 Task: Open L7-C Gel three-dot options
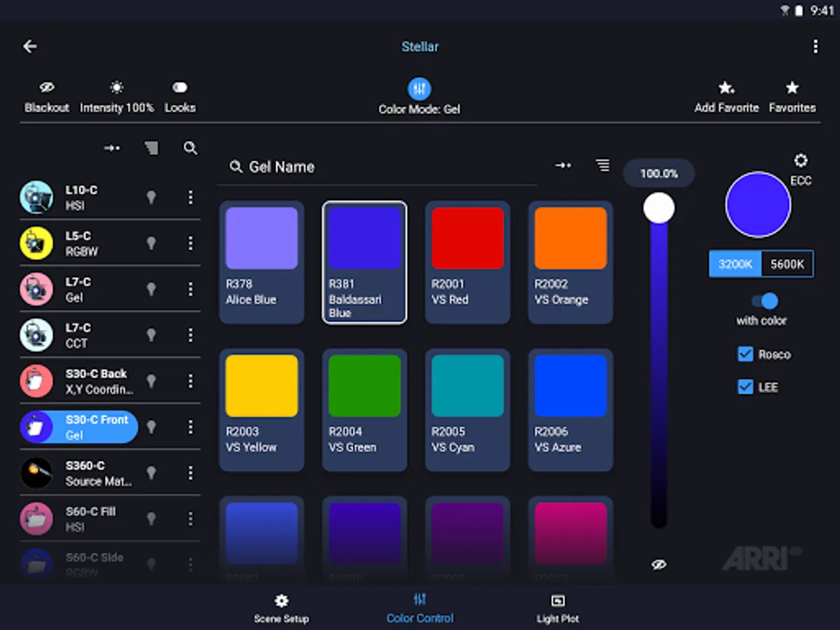[190, 289]
